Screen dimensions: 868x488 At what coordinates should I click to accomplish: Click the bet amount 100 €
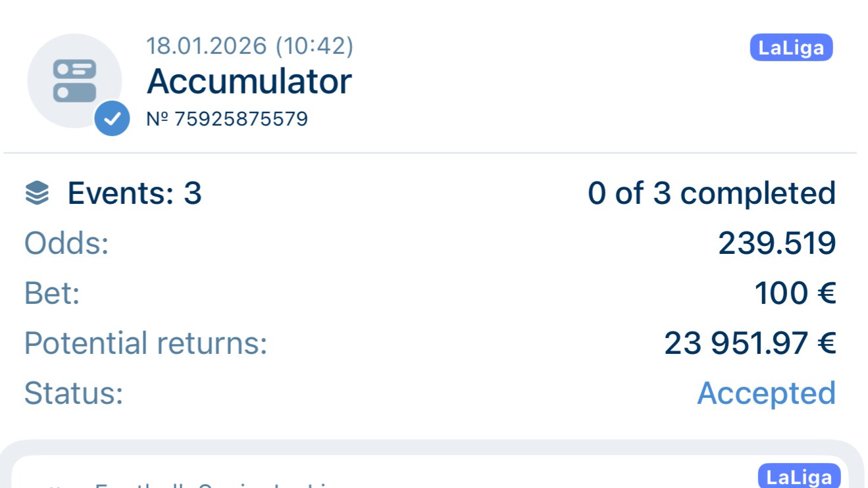click(795, 293)
